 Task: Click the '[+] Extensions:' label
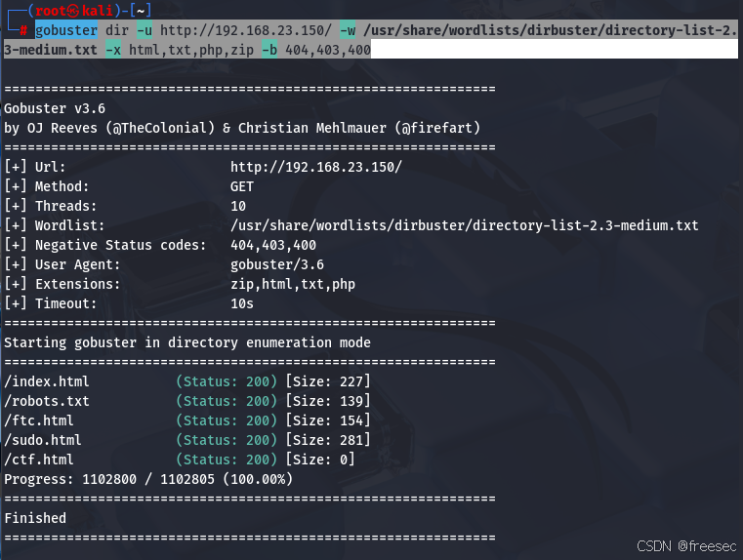coord(62,284)
